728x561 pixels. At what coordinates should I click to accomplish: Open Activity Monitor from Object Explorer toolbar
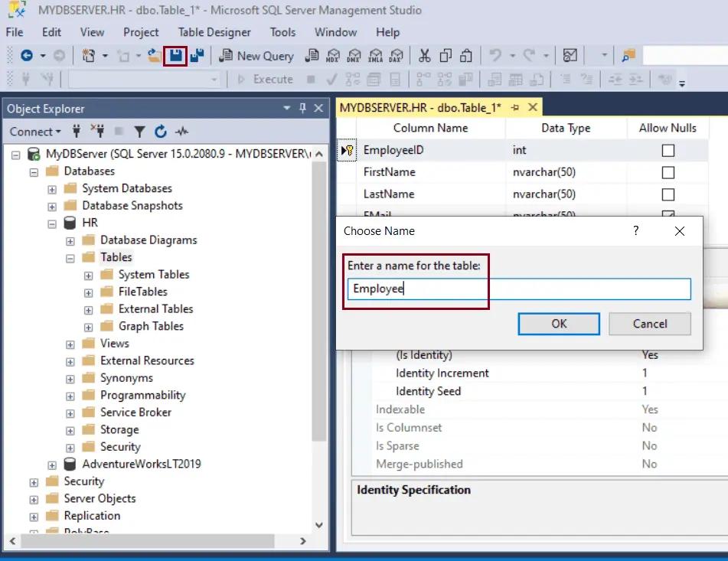pos(181,132)
